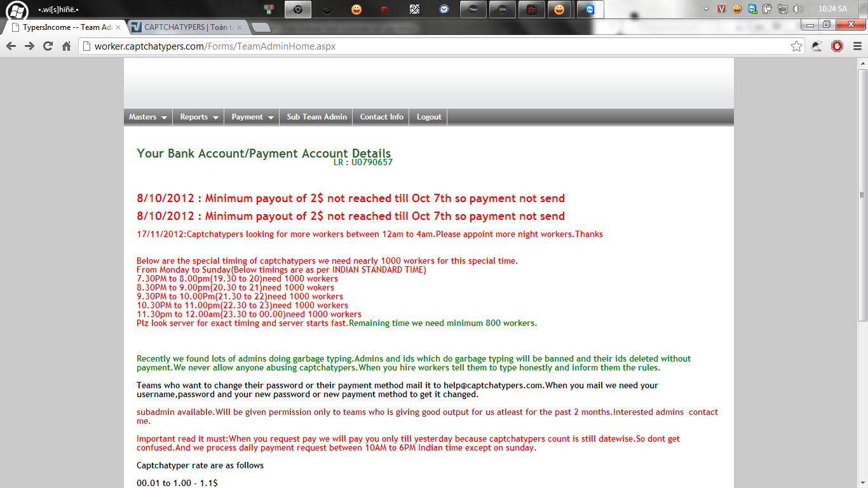Image resolution: width=868 pixels, height=488 pixels.
Task: Open the Contact Info page
Action: tap(381, 117)
